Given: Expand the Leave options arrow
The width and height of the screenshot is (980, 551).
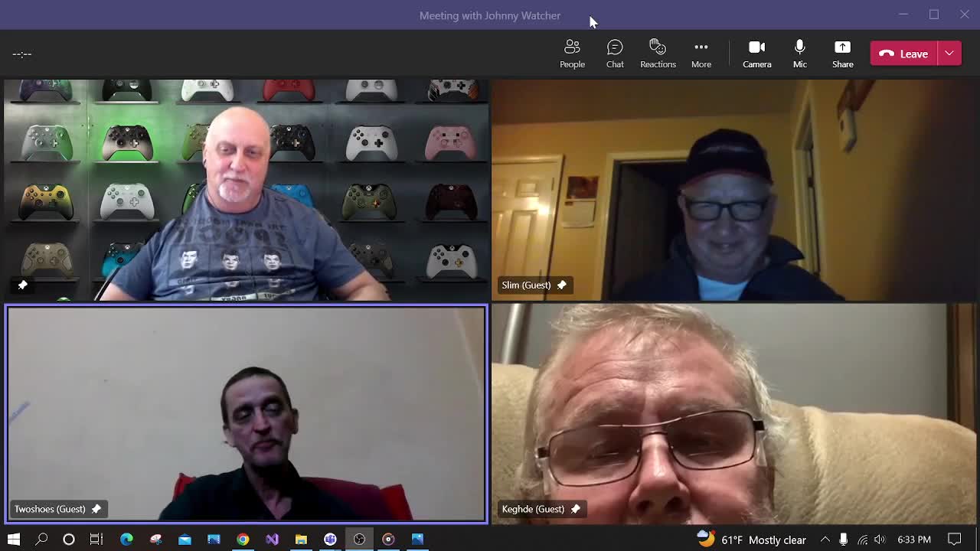Looking at the screenshot, I should (x=949, y=54).
